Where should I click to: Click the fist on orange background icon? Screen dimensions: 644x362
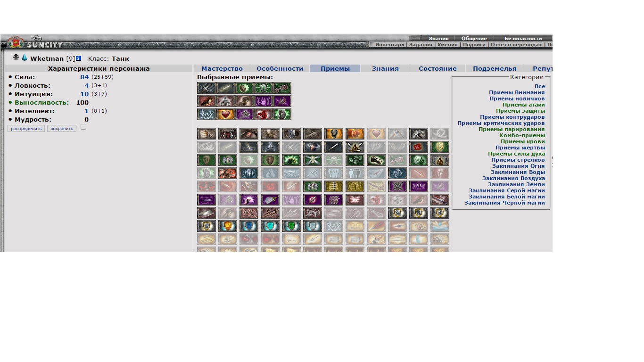[355, 134]
